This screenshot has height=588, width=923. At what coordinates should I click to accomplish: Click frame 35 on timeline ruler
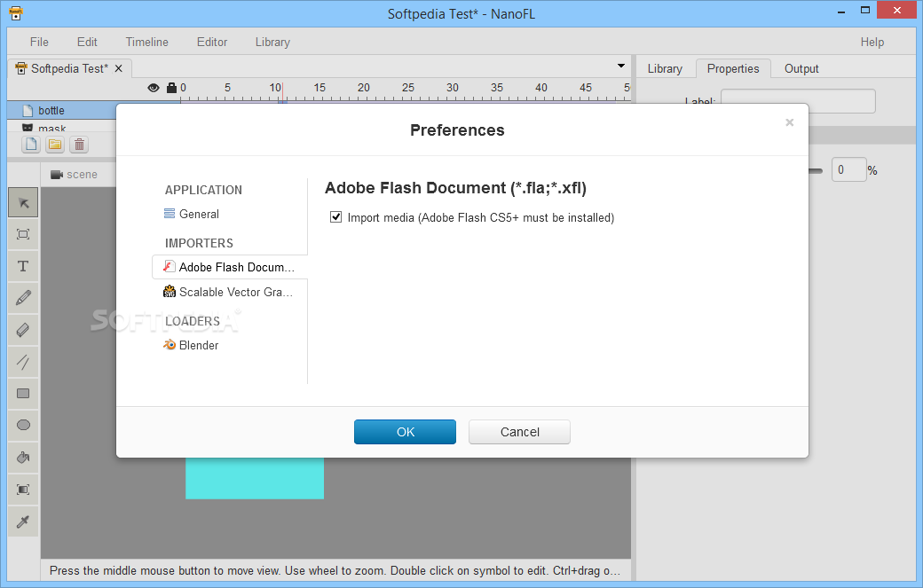tap(497, 88)
